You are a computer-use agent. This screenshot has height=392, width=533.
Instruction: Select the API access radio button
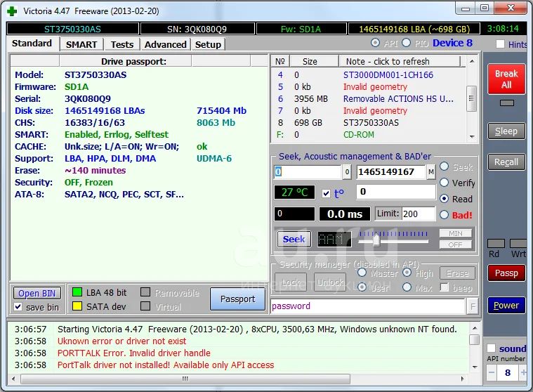(375, 43)
